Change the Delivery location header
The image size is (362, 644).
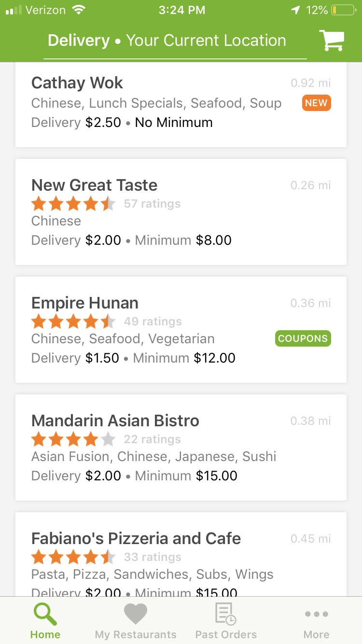(x=167, y=41)
